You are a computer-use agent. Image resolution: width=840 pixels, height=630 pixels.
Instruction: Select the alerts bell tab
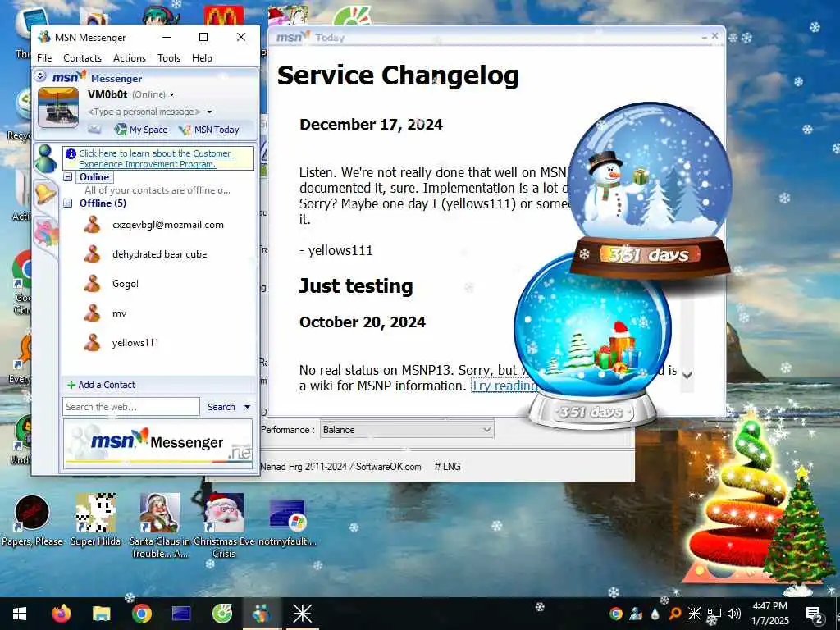(x=46, y=194)
